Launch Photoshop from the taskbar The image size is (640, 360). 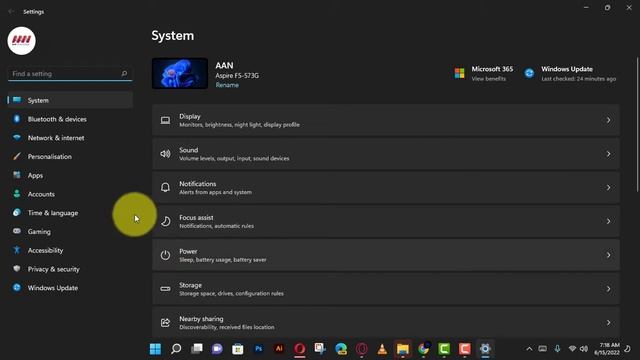pyautogui.click(x=258, y=349)
